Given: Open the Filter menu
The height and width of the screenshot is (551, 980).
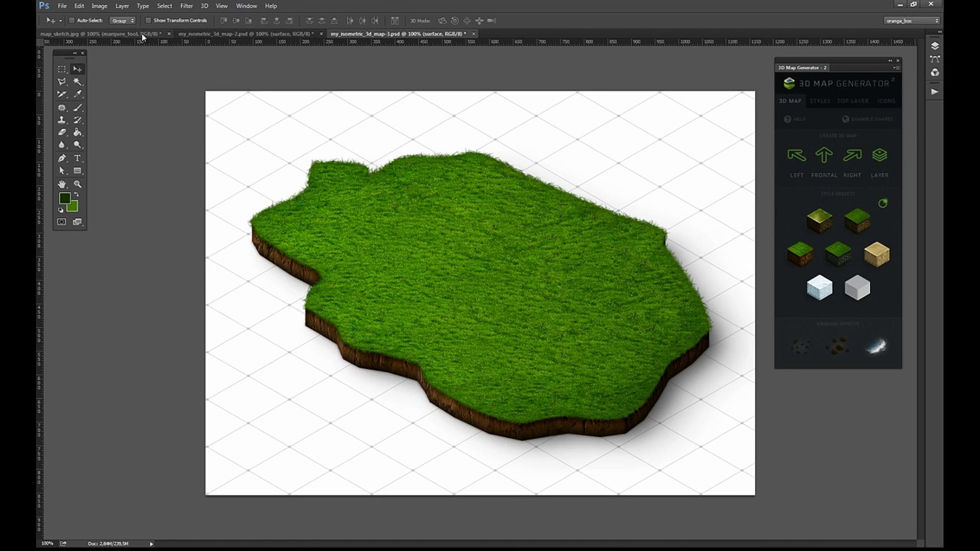Looking at the screenshot, I should (x=186, y=6).
